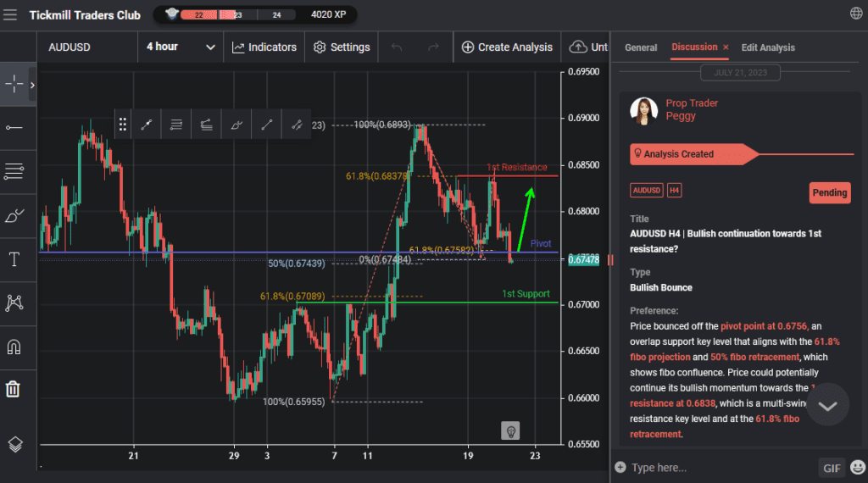This screenshot has width=868, height=483.
Task: Open the hamburger main menu
Action: click(10, 15)
